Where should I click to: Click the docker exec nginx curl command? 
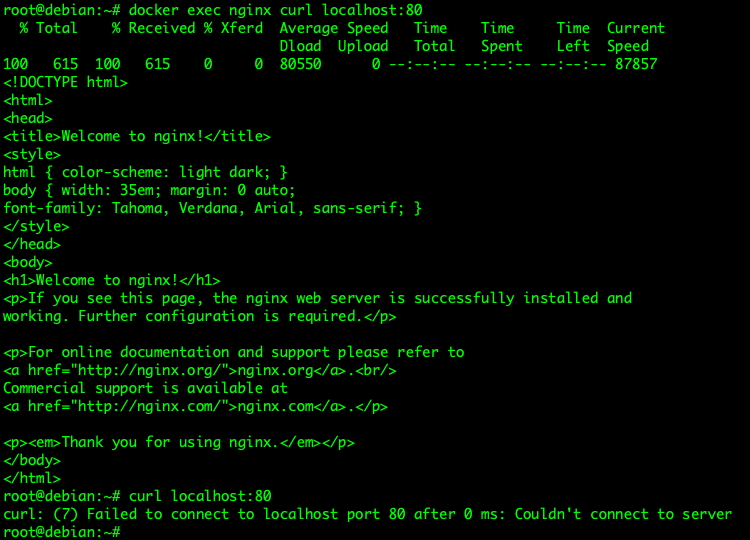tap(276, 10)
